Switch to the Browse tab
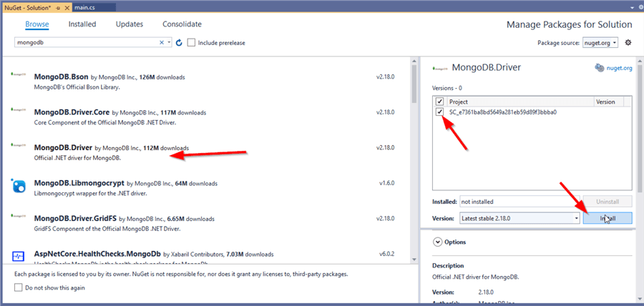The image size is (644, 306). (37, 24)
